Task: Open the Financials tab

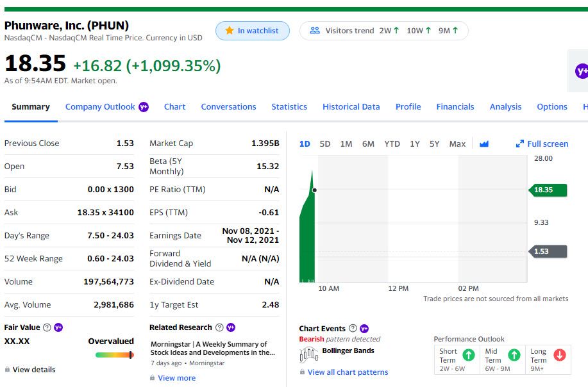Action: point(455,107)
